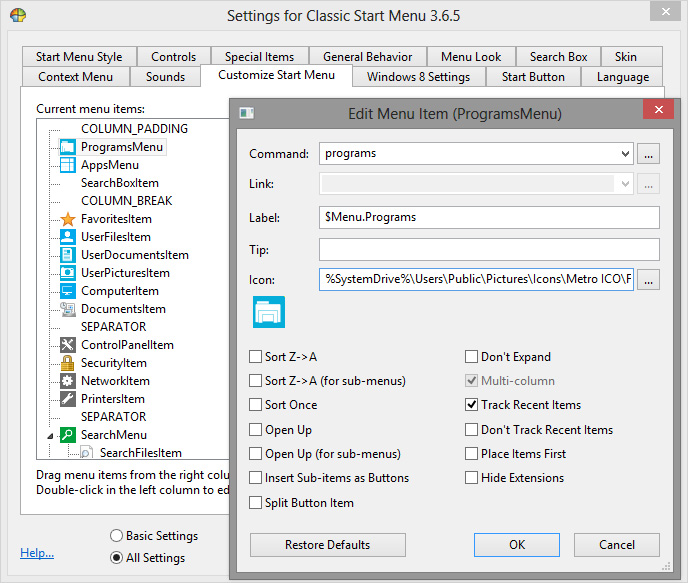Viewport: 688px width, 583px height.
Task: Click the blue folder icon preview
Action: (269, 312)
